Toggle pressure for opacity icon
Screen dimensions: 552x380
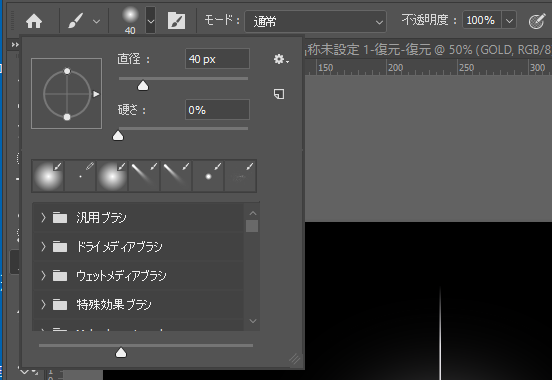537,21
